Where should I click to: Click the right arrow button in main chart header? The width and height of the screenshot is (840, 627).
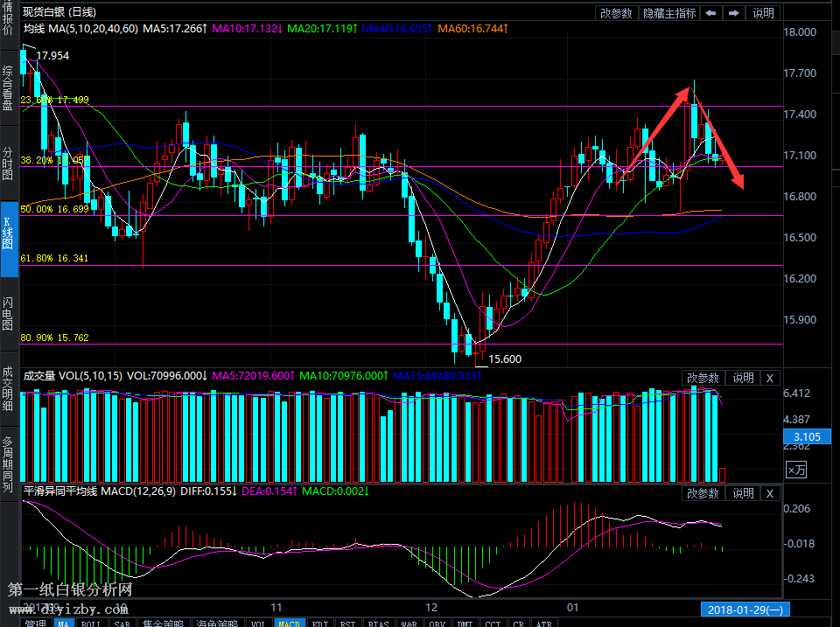(x=733, y=13)
